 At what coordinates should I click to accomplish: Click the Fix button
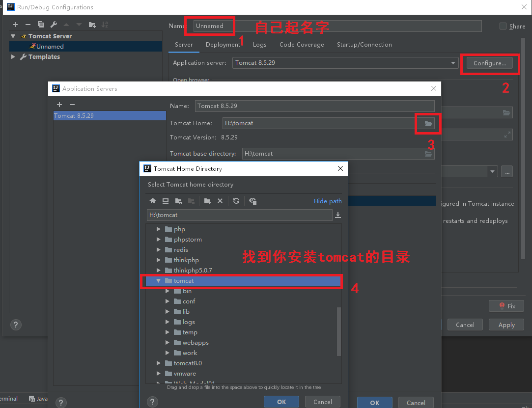point(506,306)
